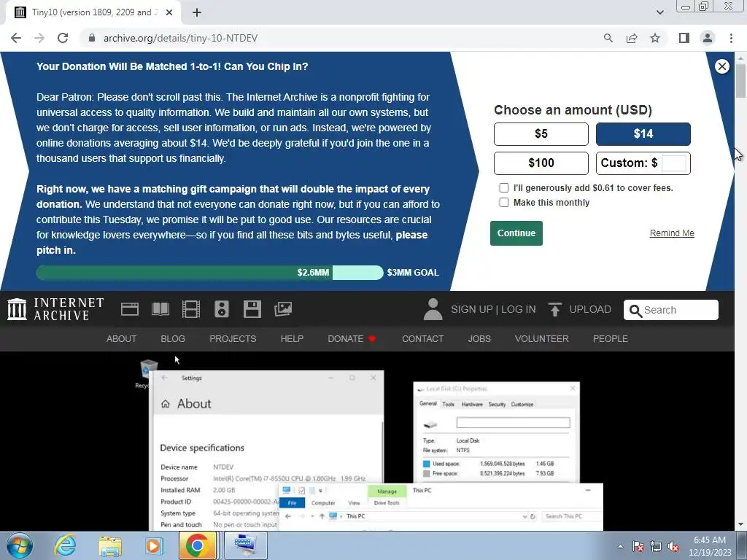Click the green Continue button
747x560 pixels.
[x=516, y=233]
